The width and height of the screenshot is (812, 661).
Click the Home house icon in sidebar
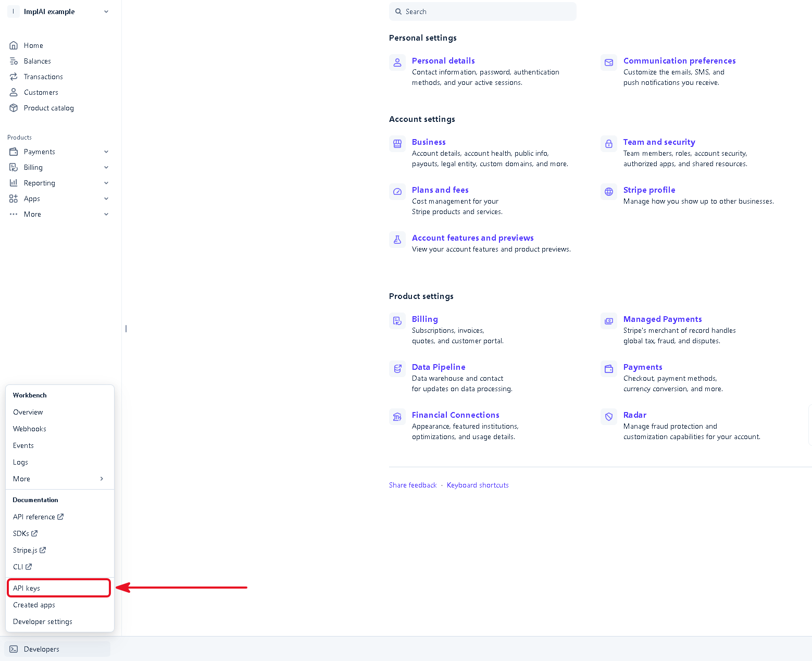pyautogui.click(x=14, y=45)
